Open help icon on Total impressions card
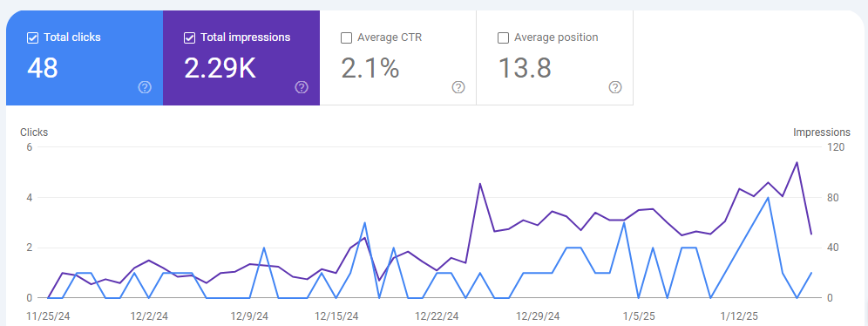Viewport: 868px width, 326px height. pyautogui.click(x=302, y=87)
